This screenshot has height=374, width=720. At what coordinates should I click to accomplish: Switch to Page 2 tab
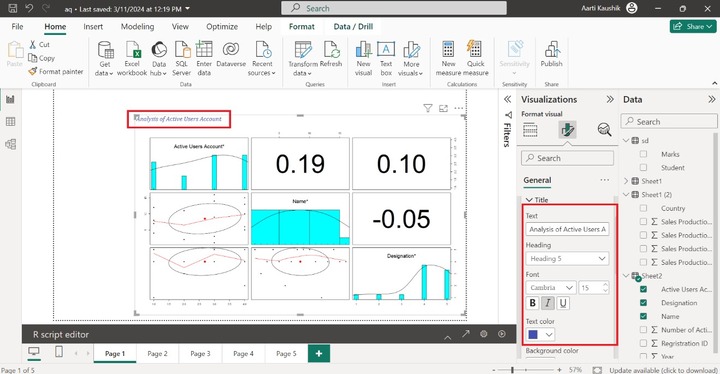158,354
